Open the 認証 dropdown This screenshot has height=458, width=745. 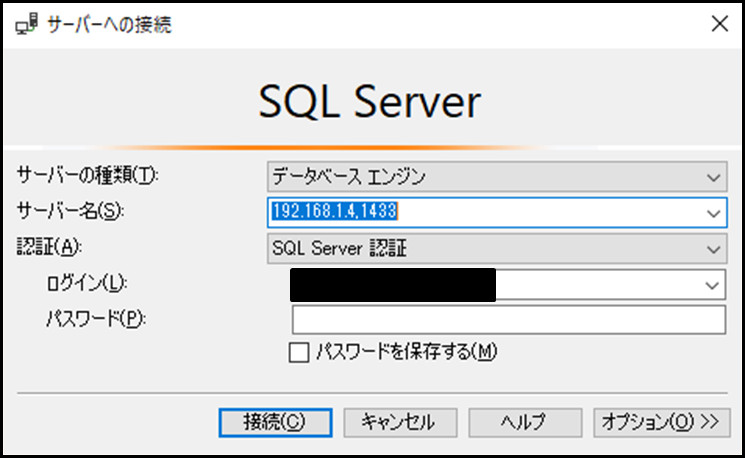coord(497,248)
